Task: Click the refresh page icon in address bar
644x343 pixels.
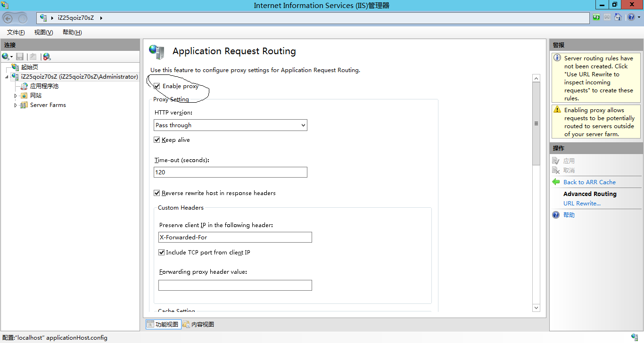Action: [597, 17]
